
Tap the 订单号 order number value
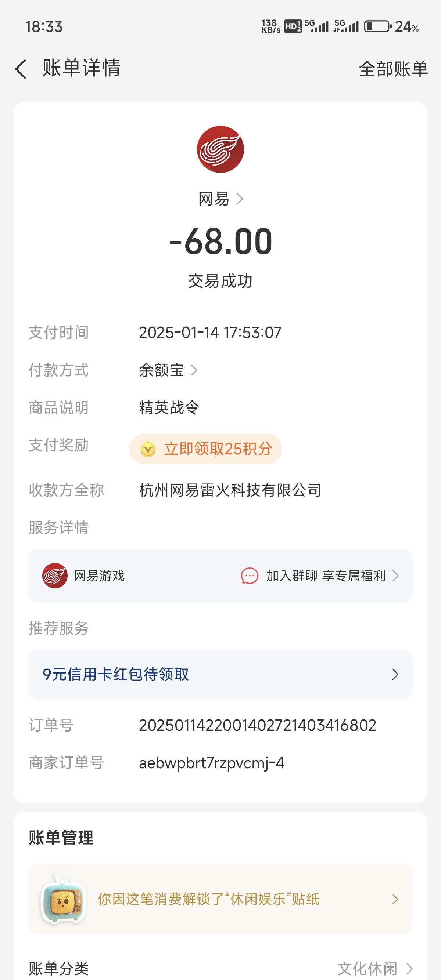[x=258, y=725]
